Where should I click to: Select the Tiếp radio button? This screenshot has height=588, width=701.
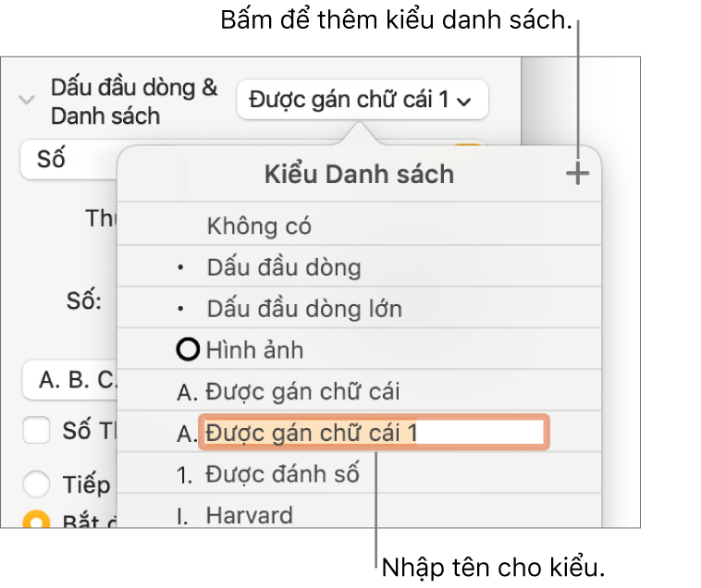pos(36,484)
